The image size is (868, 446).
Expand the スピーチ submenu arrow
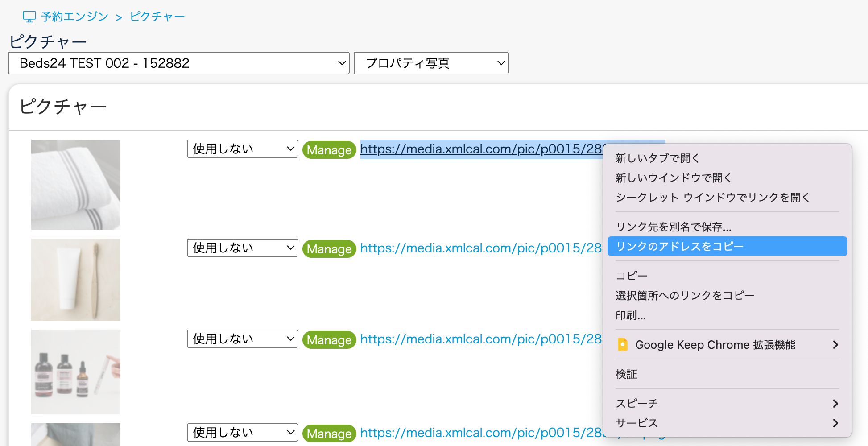tap(835, 404)
